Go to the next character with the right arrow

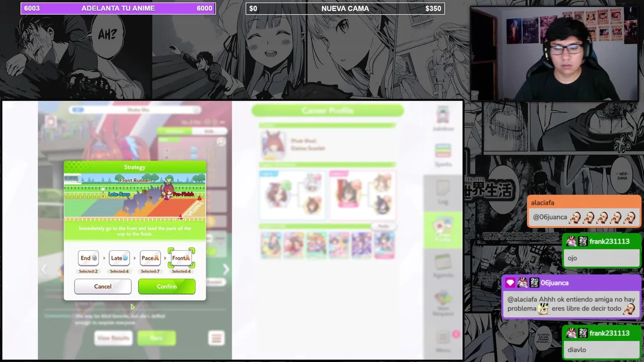[226, 269]
